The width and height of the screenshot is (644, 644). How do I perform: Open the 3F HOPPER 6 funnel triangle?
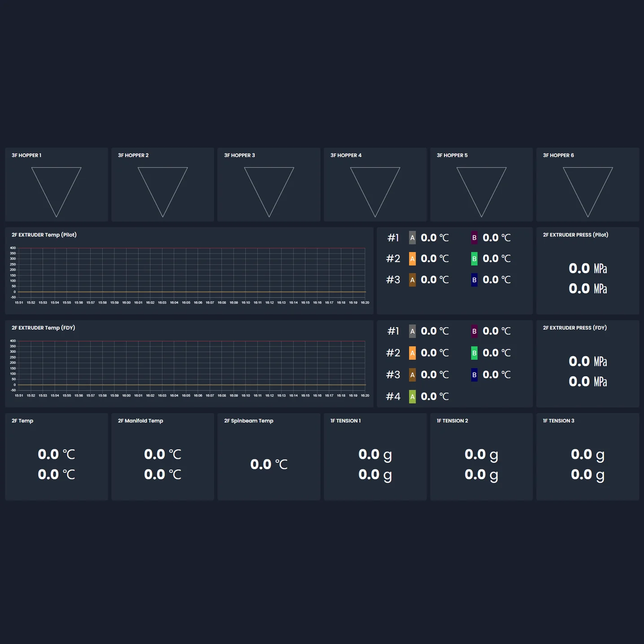coord(588,192)
